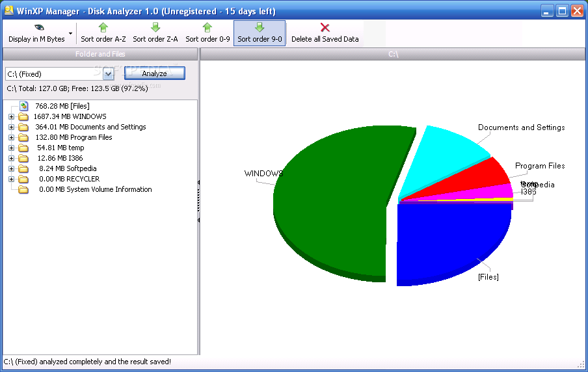Close the Disk Analyzer window
Viewport: 588px width, 372px height.
coord(577,11)
